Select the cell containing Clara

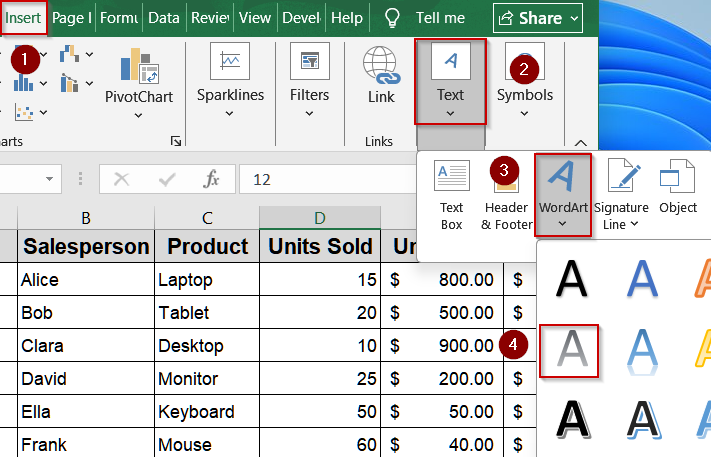click(x=86, y=345)
